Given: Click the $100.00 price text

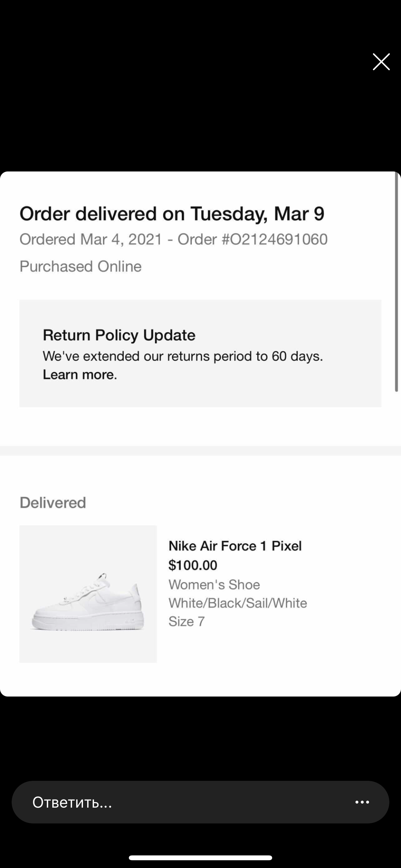Looking at the screenshot, I should pos(193,565).
